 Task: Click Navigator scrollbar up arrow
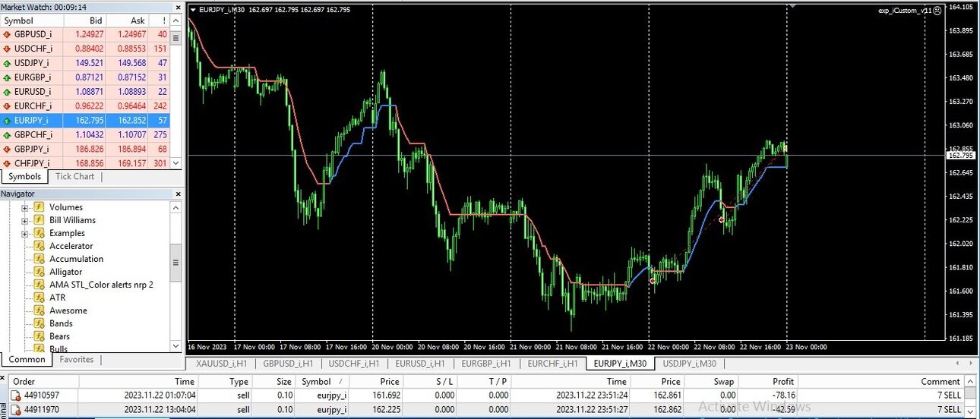point(176,207)
